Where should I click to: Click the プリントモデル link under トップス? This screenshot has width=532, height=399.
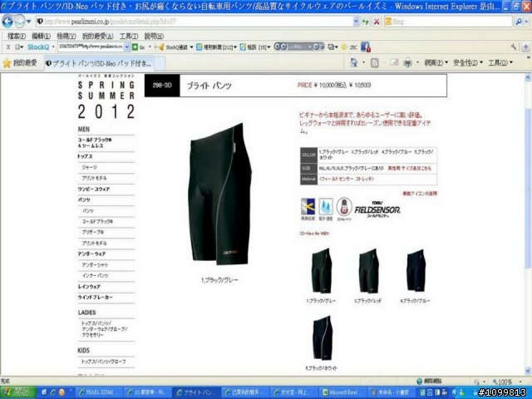tap(94, 178)
